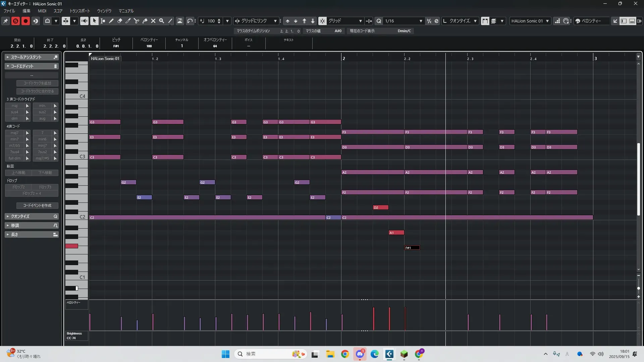
Task: Select the Glue tool
Action: coord(145,21)
